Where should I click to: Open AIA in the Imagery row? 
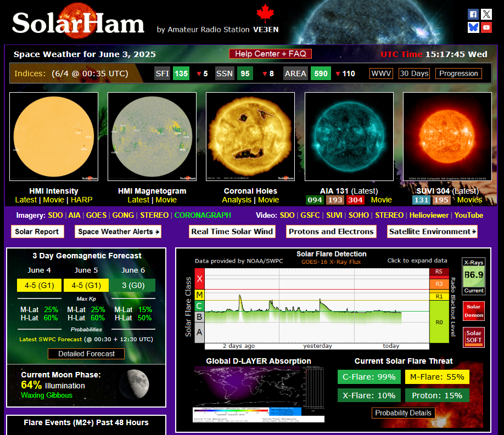[74, 215]
